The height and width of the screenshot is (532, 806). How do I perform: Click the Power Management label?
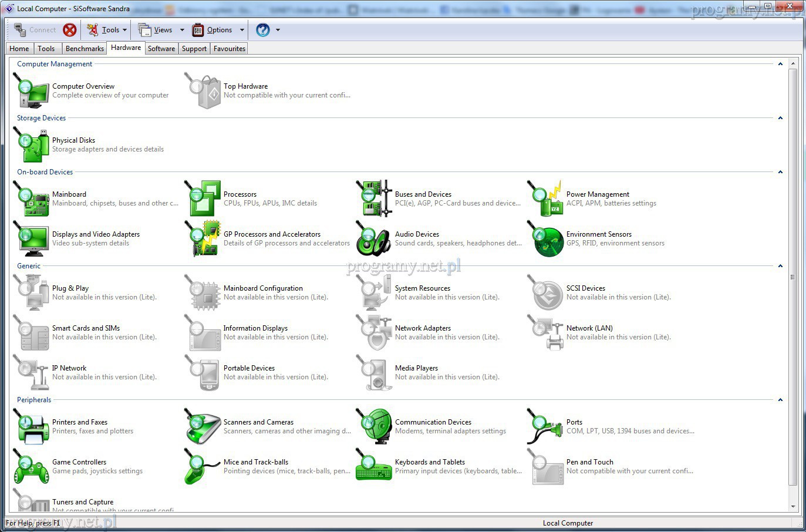coord(598,194)
